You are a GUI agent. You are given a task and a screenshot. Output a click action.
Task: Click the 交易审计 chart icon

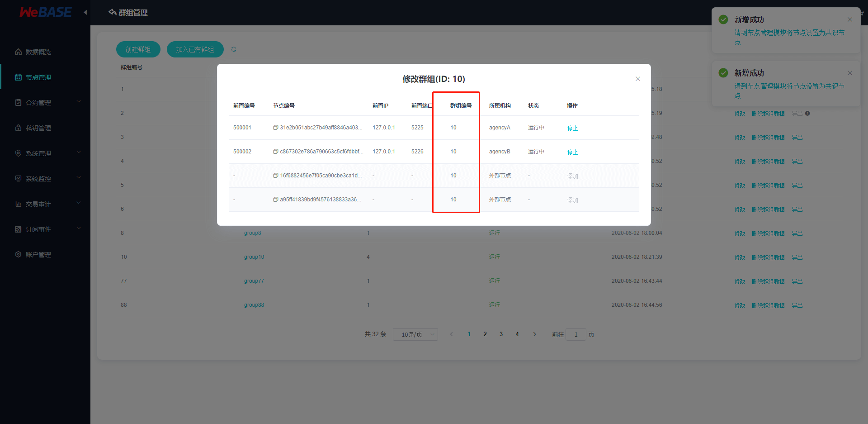coord(18,204)
